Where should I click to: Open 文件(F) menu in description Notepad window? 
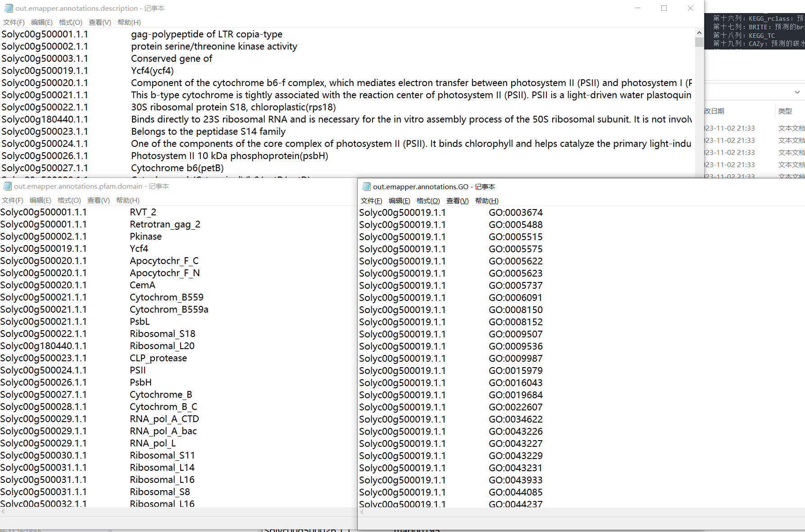(14, 23)
